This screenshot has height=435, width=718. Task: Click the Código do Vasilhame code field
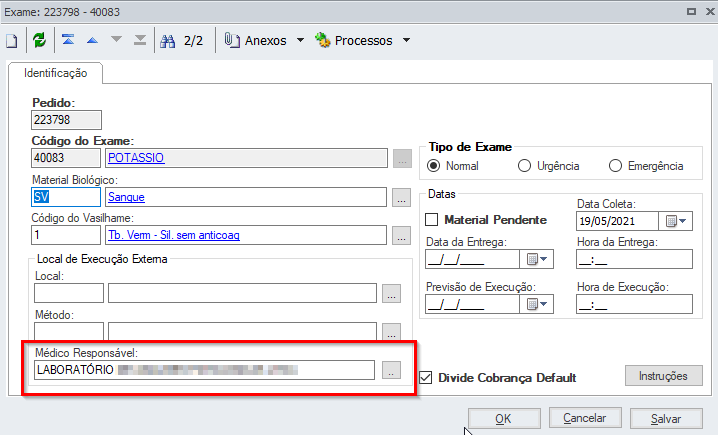[66, 235]
